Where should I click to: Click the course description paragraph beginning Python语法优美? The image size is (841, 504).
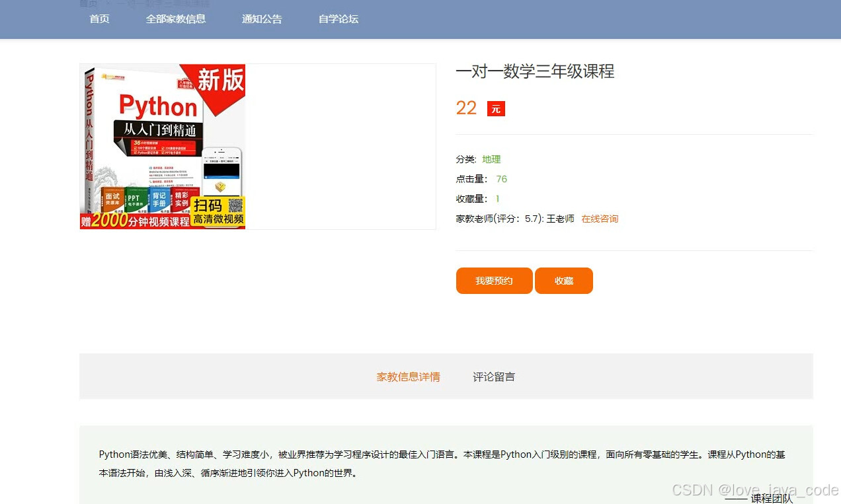click(442, 464)
